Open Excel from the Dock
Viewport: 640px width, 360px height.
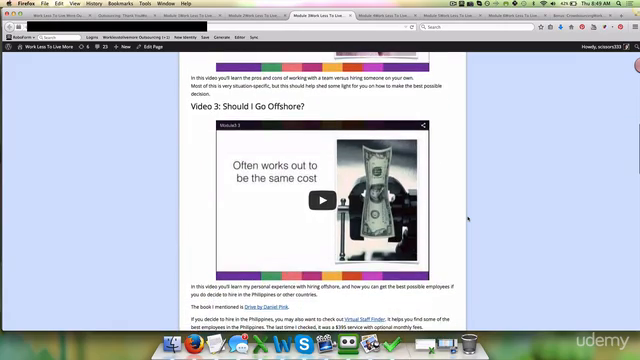coord(260,344)
